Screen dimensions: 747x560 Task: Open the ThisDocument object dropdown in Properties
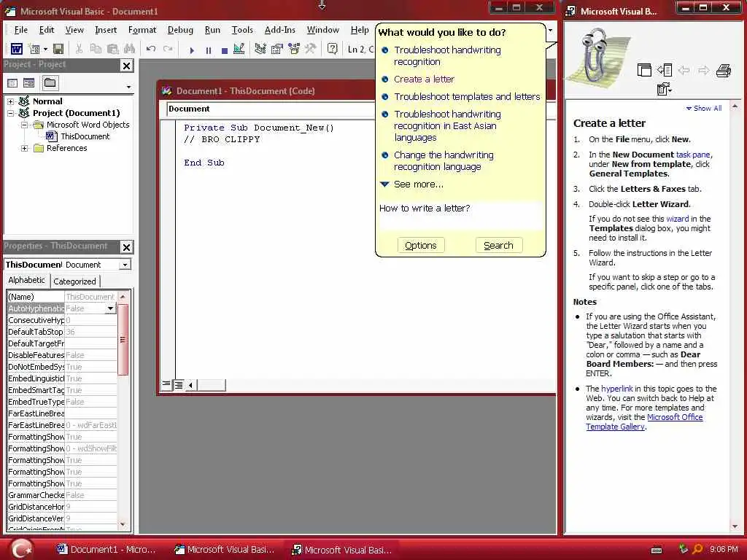click(125, 265)
